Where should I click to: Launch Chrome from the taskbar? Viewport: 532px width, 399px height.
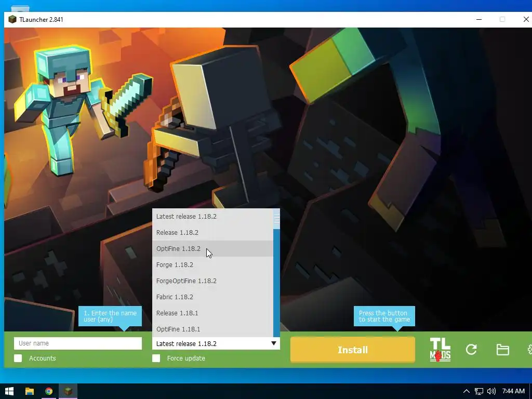point(49,391)
